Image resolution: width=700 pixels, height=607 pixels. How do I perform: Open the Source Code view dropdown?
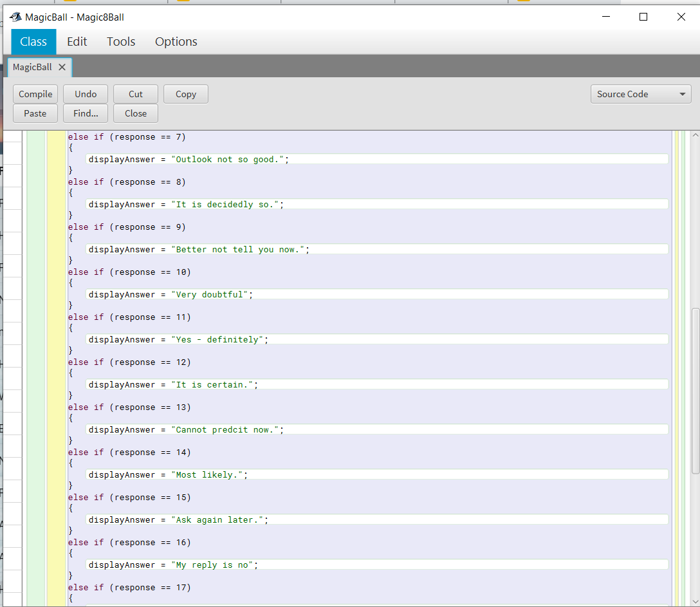[641, 94]
